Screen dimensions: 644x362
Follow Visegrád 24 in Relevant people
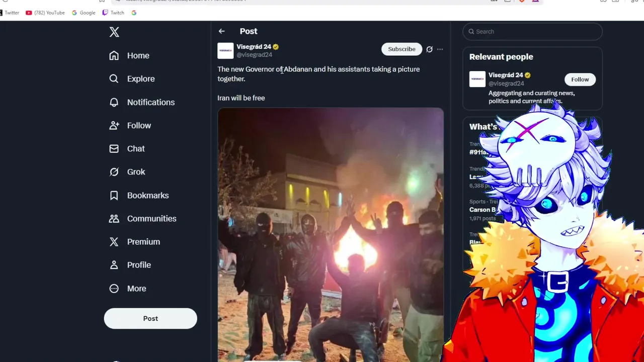580,79
